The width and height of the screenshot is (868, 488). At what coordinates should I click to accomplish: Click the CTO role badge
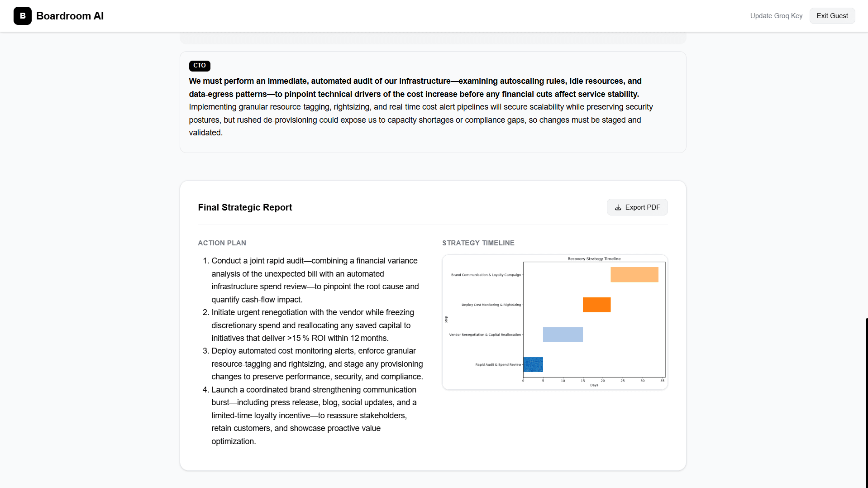[200, 66]
